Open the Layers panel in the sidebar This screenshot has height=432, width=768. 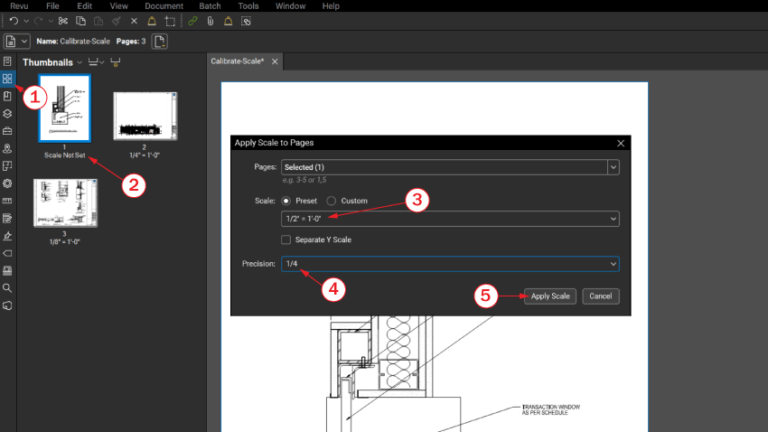[8, 113]
